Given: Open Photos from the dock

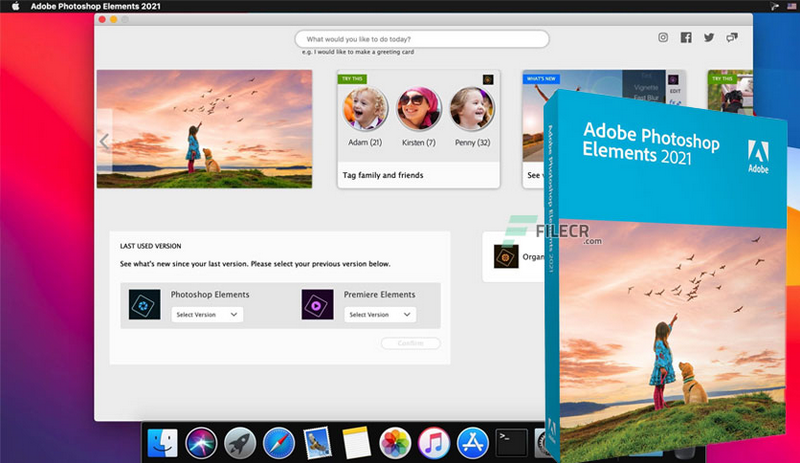Looking at the screenshot, I should tap(395, 443).
